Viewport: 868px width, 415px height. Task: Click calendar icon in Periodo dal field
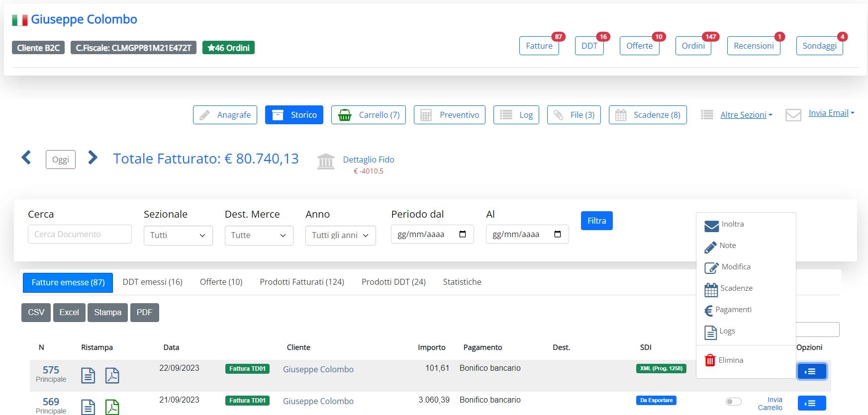pos(463,234)
